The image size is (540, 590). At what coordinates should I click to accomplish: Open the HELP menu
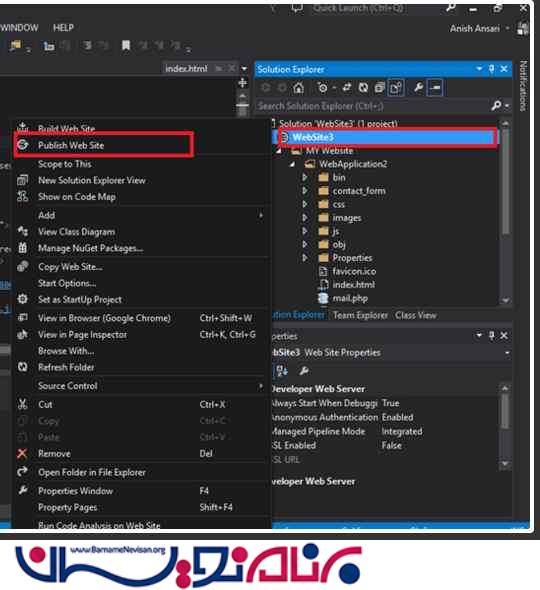coord(63,28)
